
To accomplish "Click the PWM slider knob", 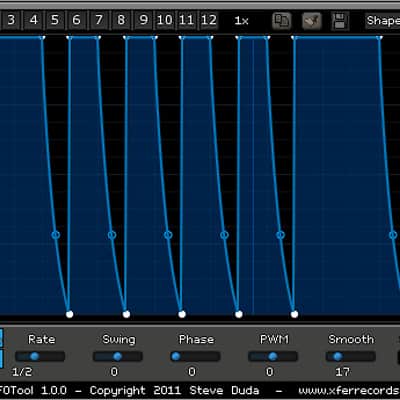I will coord(273,356).
